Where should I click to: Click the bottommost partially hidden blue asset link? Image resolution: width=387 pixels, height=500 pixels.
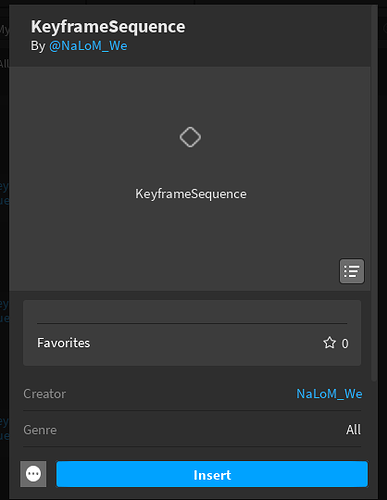tap(4, 429)
